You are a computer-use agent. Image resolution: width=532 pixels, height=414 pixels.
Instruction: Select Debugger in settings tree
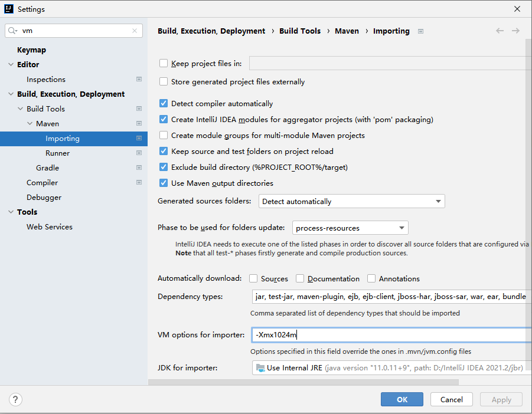pos(44,198)
